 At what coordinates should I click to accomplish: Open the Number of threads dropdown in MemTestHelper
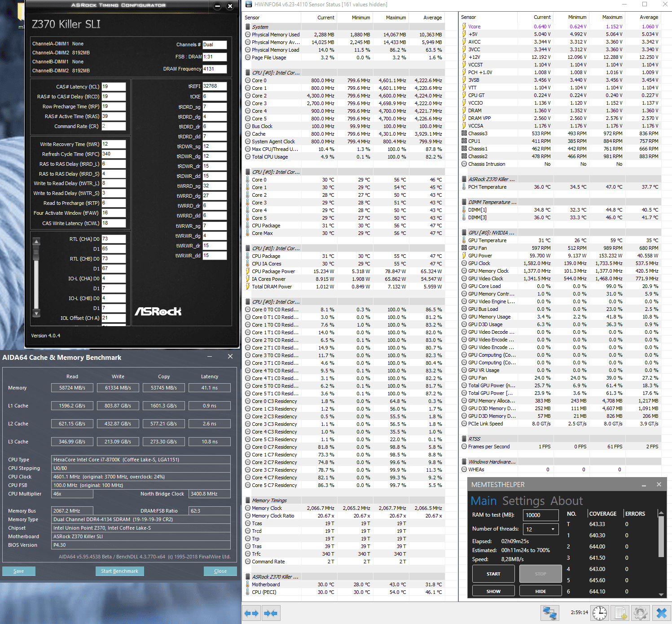point(540,529)
